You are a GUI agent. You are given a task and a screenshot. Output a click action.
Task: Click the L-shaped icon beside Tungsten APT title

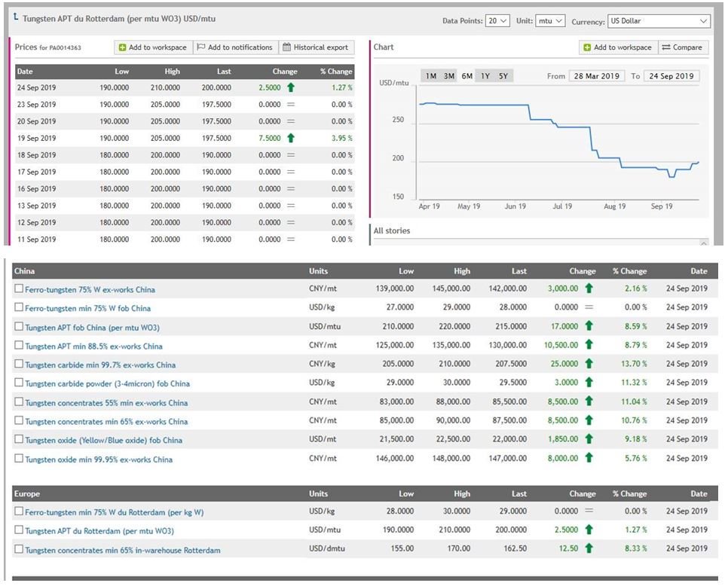pos(17,17)
